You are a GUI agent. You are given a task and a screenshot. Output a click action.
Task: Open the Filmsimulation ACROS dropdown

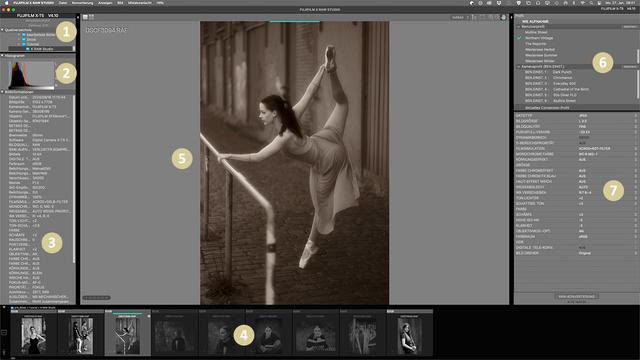[606, 149]
